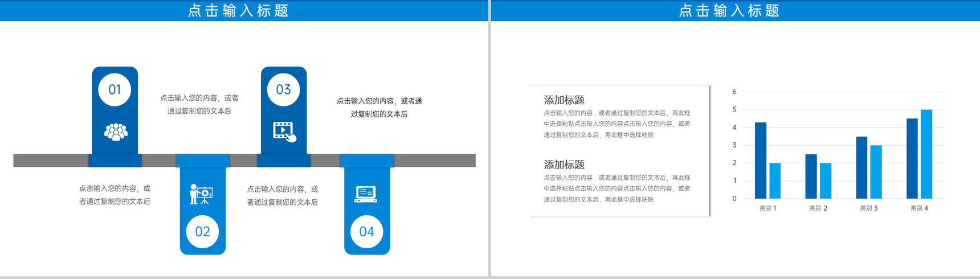Image resolution: width=980 pixels, height=279 pixels.
Task: Click the 类别 2 axis label
Action: coord(818,208)
